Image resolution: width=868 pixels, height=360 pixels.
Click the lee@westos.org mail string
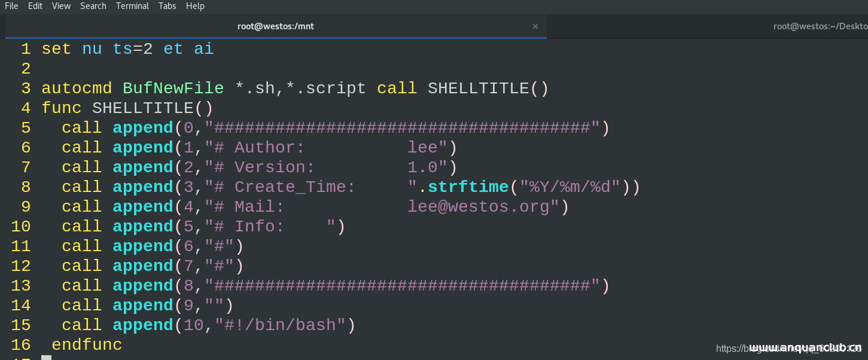[479, 207]
